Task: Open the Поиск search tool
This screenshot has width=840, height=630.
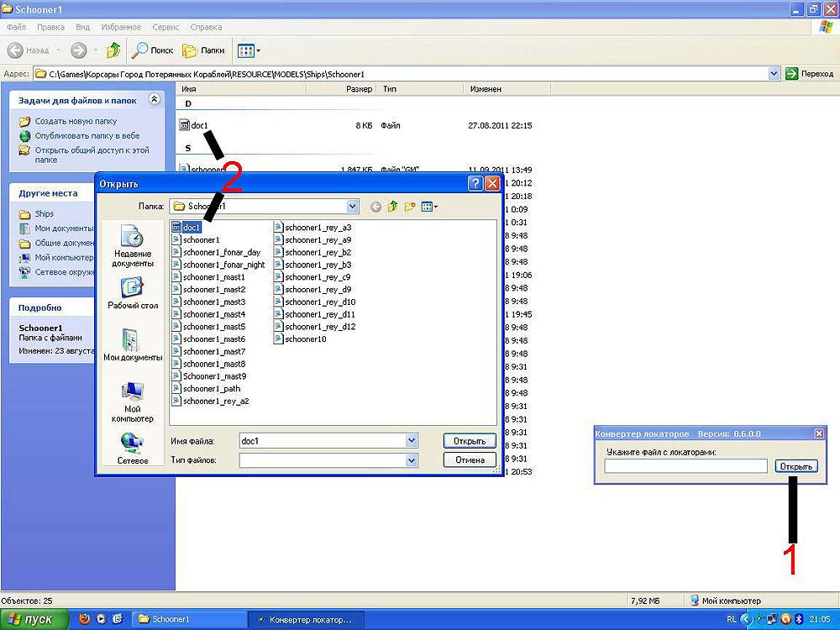Action: 153,50
